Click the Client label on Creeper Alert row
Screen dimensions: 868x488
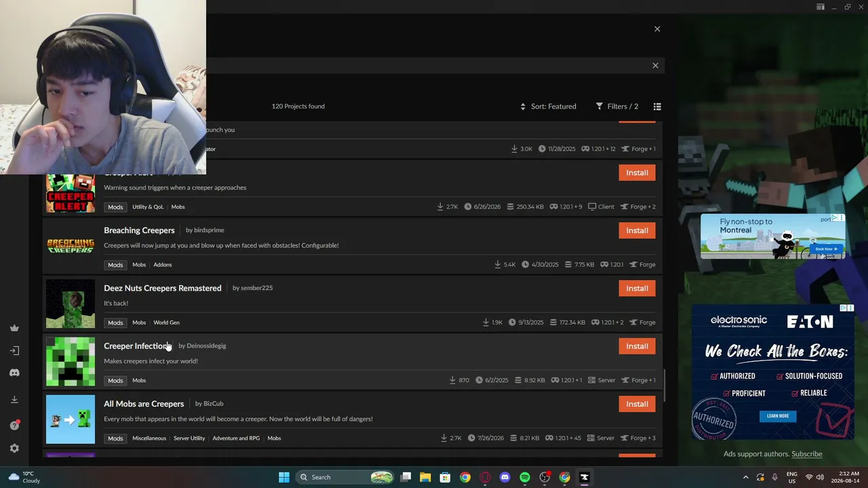coord(601,207)
